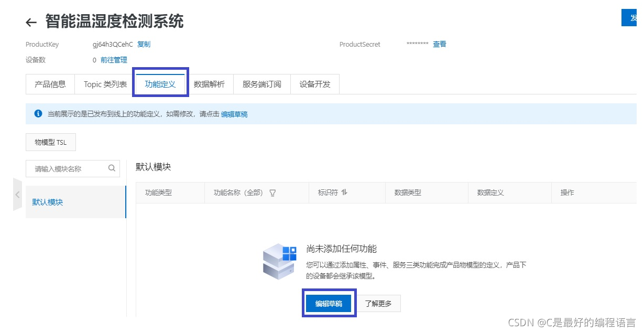
Task: Copy the ProductKey via 复制 link
Action: [144, 45]
